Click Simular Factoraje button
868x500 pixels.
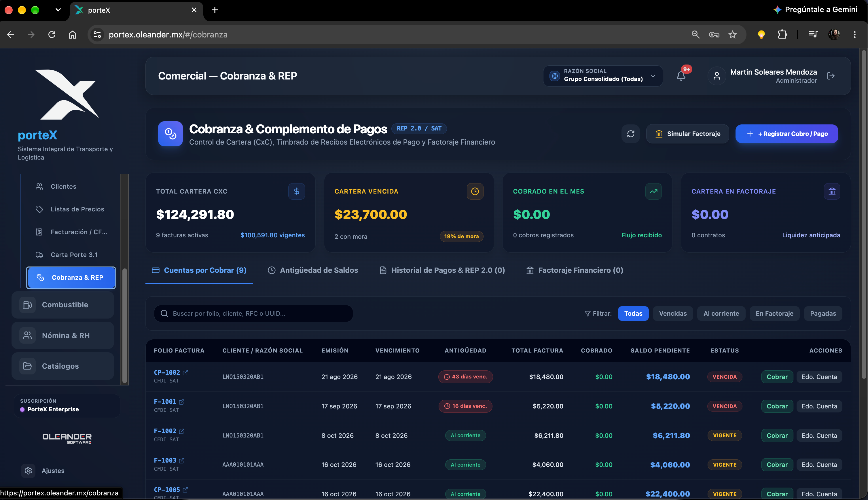(687, 134)
